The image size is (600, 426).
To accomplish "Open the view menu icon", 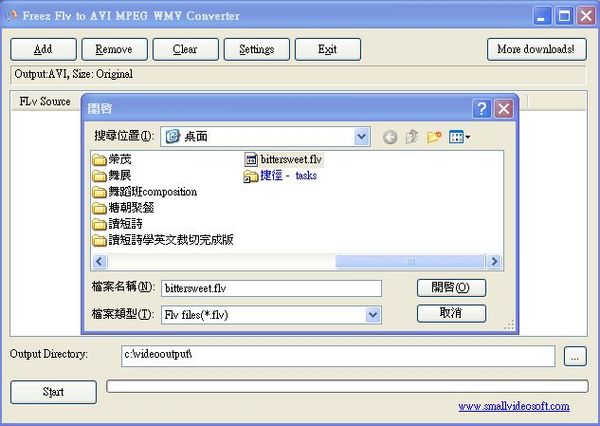I will pos(459,137).
